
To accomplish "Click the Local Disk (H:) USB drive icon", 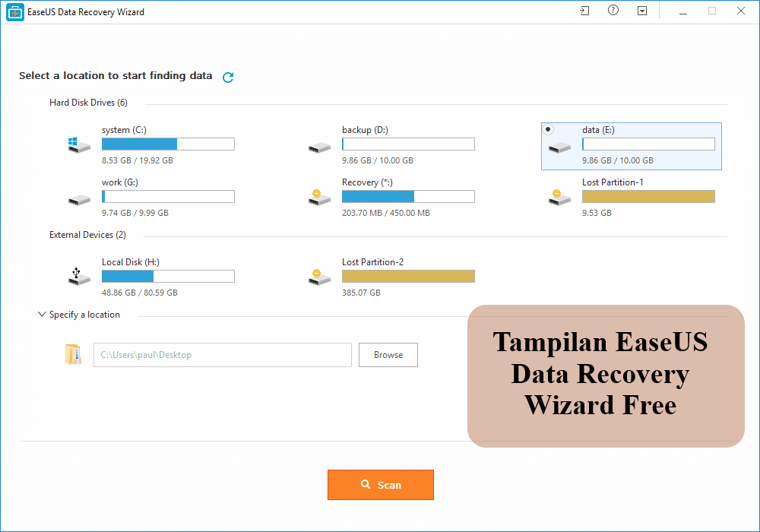I will (79, 276).
